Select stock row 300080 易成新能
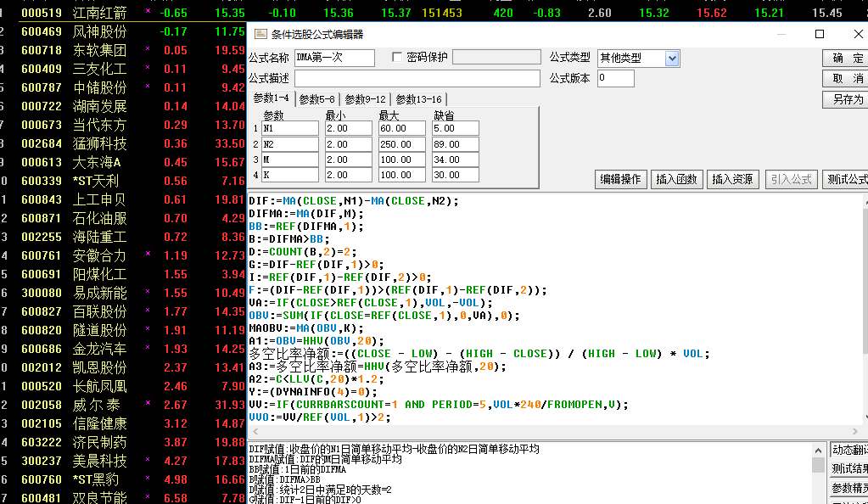Image resolution: width=868 pixels, height=504 pixels. tap(123, 293)
